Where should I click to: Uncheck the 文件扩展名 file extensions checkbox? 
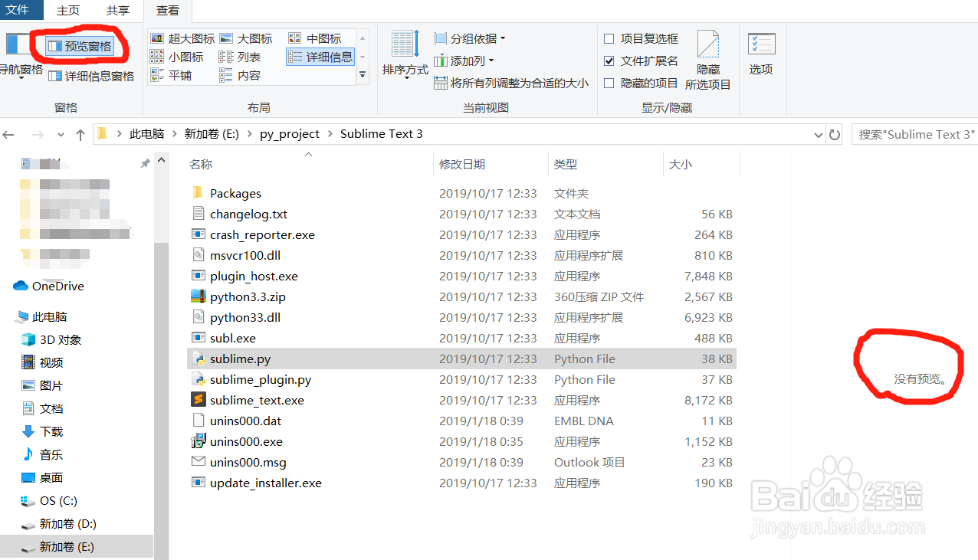click(610, 61)
